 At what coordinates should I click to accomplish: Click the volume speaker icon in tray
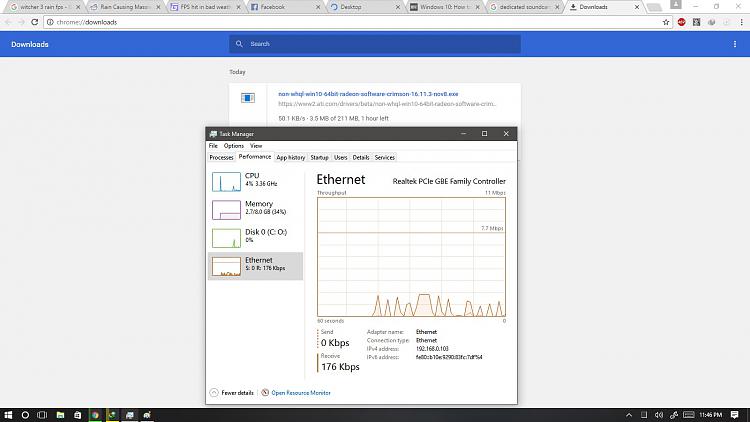[659, 415]
